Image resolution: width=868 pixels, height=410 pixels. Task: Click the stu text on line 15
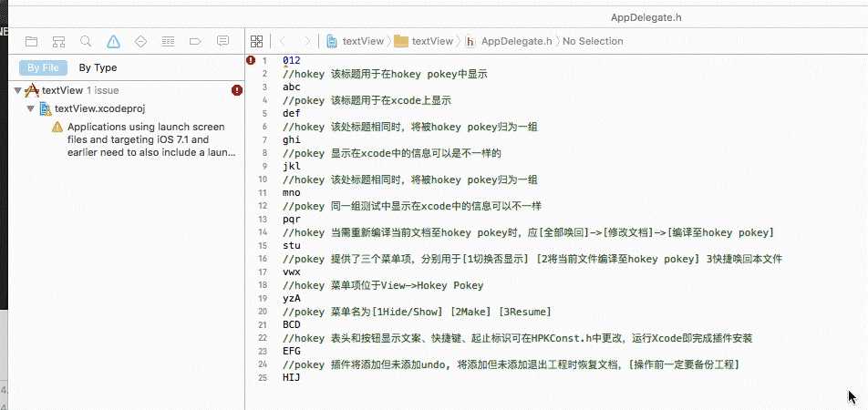[x=291, y=246]
